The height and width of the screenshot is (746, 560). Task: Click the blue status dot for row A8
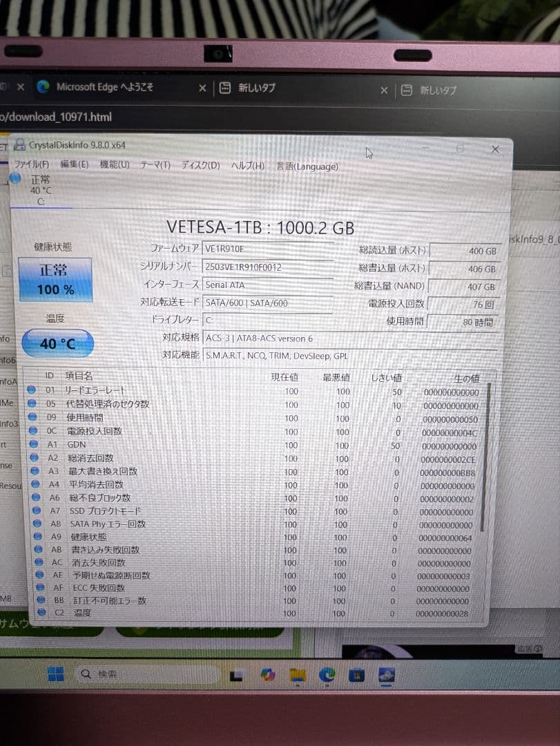37,523
